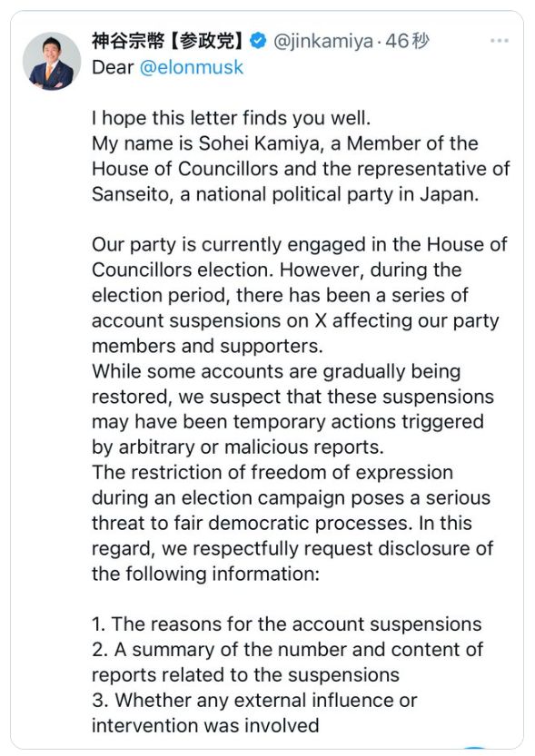Click the 46秒 timestamp
The width and height of the screenshot is (535, 756).
click(x=407, y=41)
